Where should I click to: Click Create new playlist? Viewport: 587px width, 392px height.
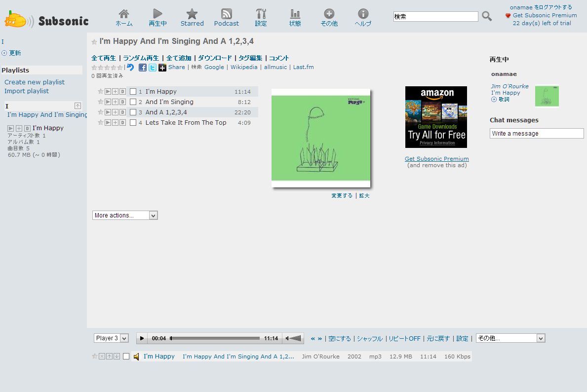pos(35,82)
